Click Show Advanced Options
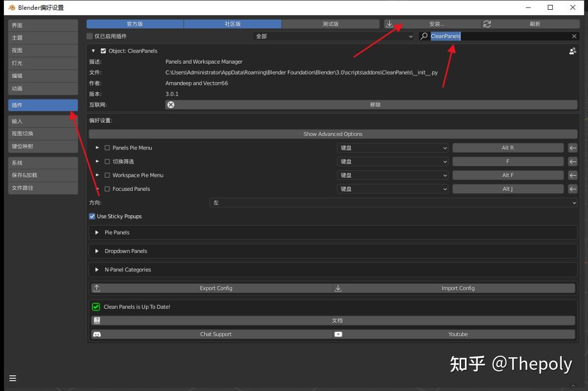Image resolution: width=588 pixels, height=391 pixels. [333, 134]
